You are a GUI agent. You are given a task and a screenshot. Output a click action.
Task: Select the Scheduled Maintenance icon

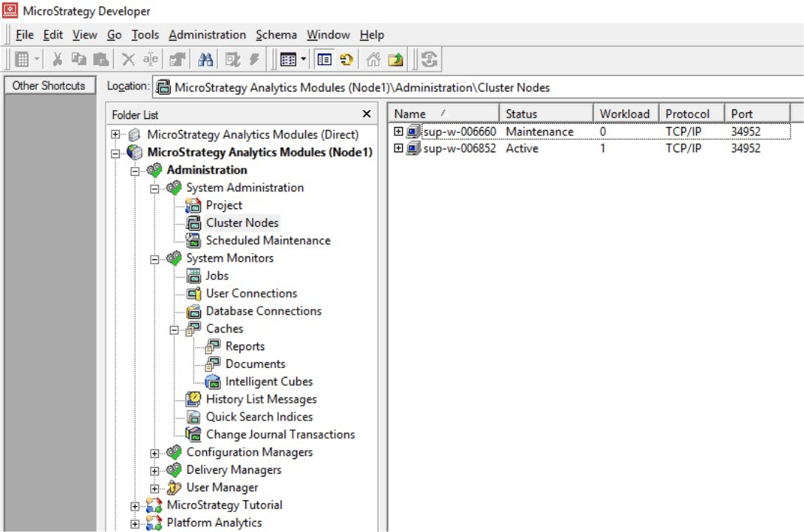(x=194, y=240)
